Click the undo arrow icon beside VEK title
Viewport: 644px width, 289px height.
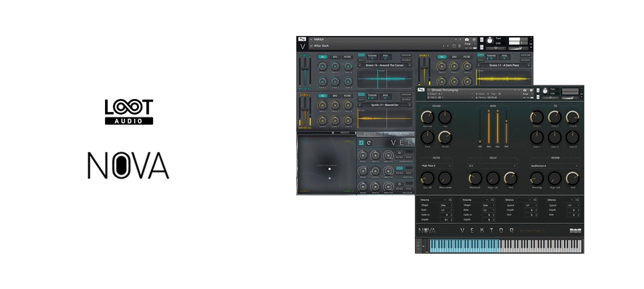(361, 142)
